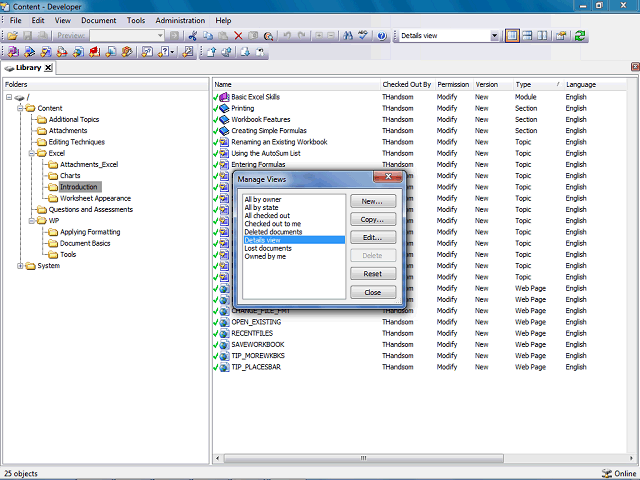Screen dimensions: 640x480
Task: Click Reset in Manage Views dialog
Action: (373, 273)
